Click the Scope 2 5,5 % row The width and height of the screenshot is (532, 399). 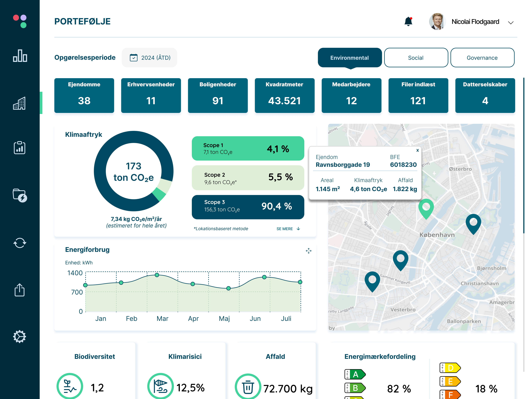pyautogui.click(x=248, y=178)
